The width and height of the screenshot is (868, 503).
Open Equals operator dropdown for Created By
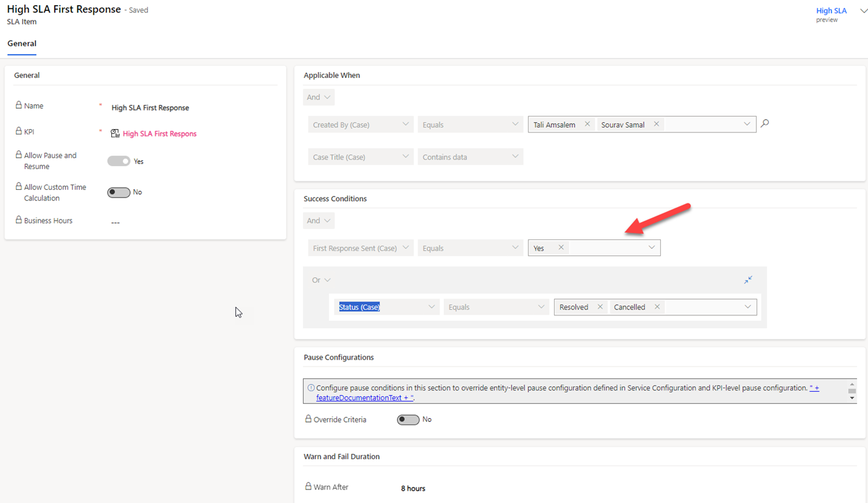(x=470, y=124)
